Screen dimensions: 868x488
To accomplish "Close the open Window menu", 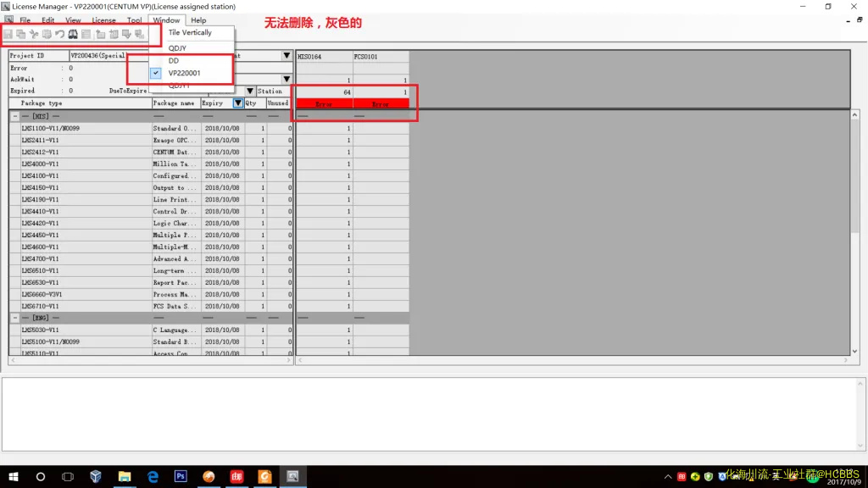I will [166, 20].
